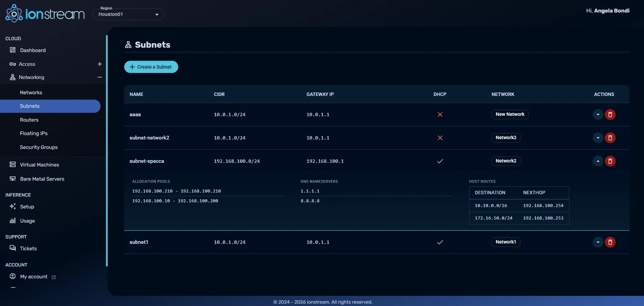This screenshot has height=306, width=644.
Task: Select gateway IP 192.168.100.1
Action: [325, 161]
